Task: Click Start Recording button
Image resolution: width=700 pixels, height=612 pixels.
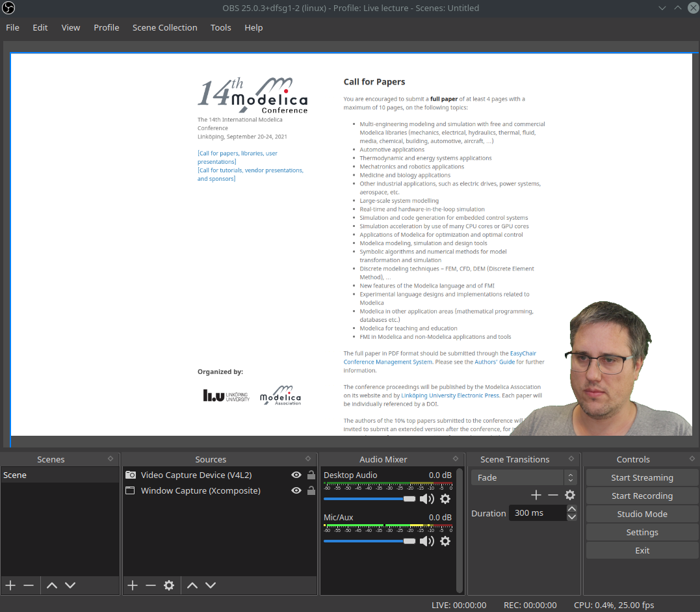Action: pos(642,496)
